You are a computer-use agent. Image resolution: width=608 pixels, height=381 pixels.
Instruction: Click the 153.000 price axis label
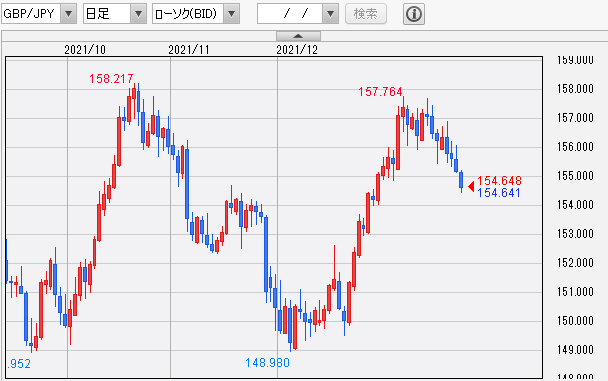tap(575, 234)
